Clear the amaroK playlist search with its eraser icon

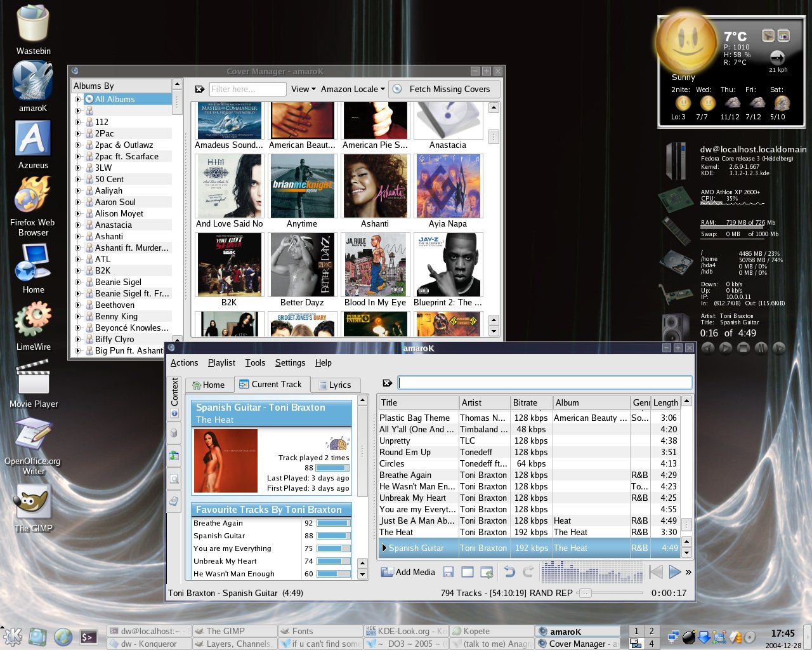coord(387,383)
